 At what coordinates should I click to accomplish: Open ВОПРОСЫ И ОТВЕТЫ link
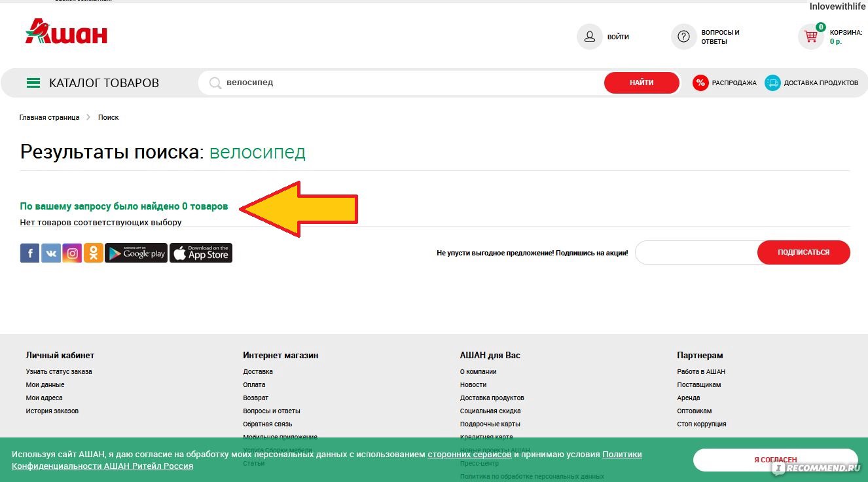click(720, 37)
